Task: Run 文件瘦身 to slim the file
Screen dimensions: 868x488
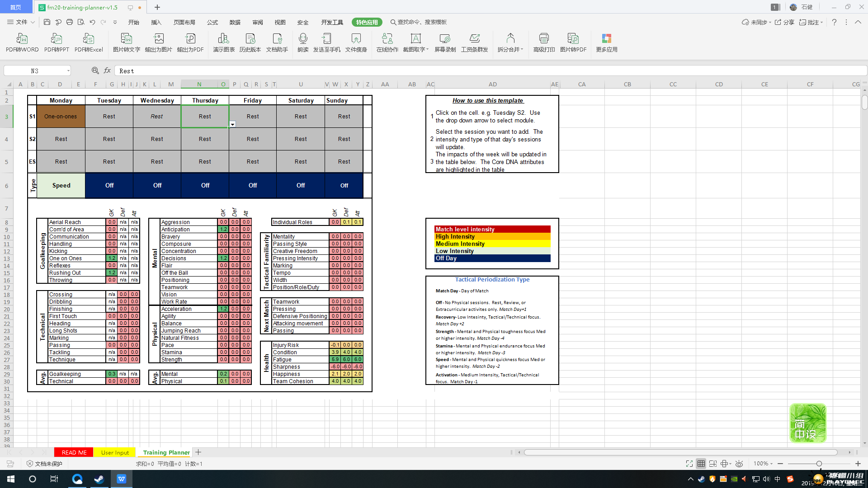Action: click(x=356, y=43)
